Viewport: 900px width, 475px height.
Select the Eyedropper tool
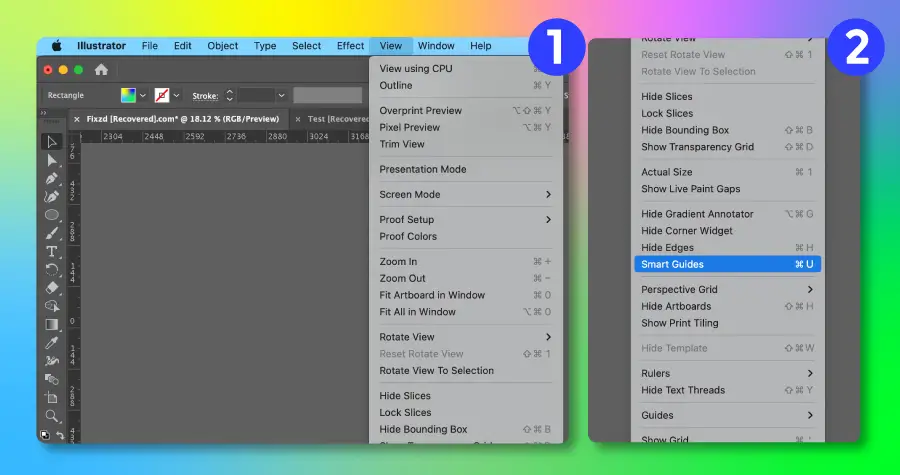[x=52, y=343]
